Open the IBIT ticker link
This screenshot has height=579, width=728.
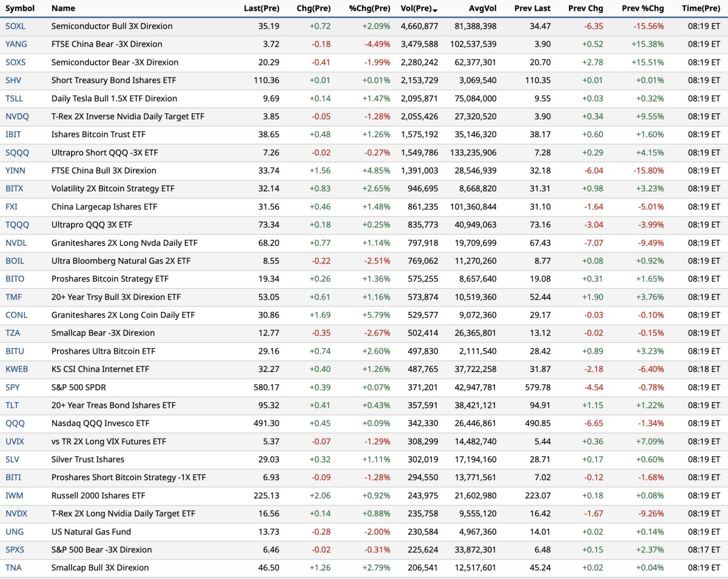click(x=15, y=135)
